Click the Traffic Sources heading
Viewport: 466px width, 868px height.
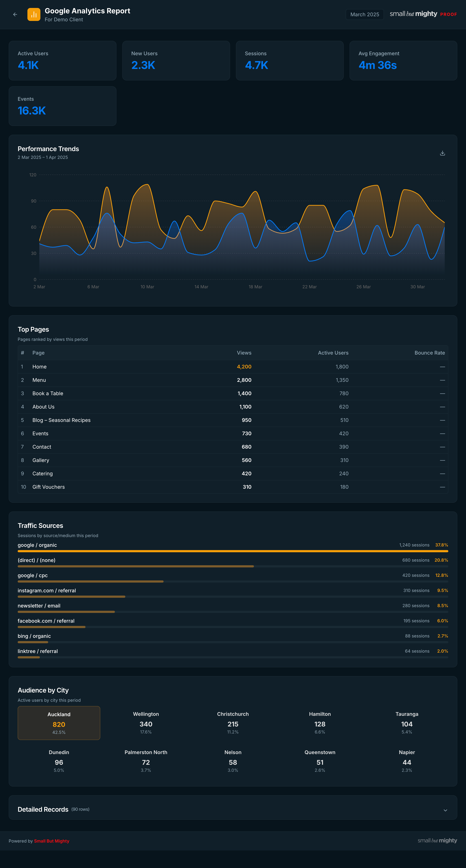coord(40,526)
